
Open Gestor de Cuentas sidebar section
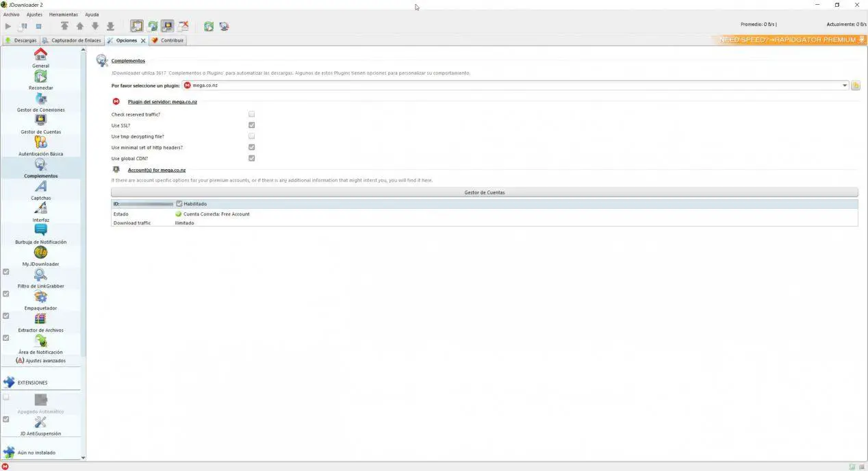[x=40, y=124]
